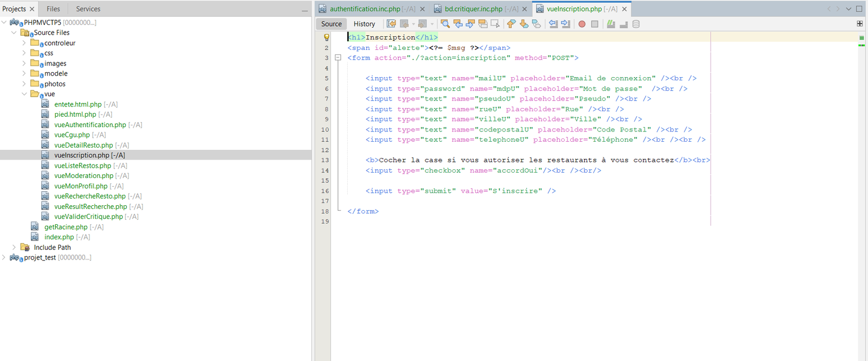868x361 pixels.
Task: Click the Find Selection magnifier icon
Action: click(445, 24)
